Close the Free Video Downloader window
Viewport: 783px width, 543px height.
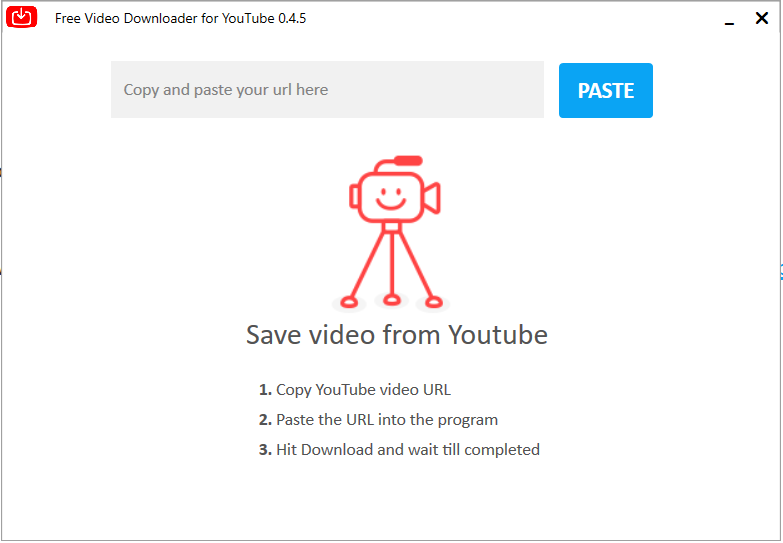point(761,18)
